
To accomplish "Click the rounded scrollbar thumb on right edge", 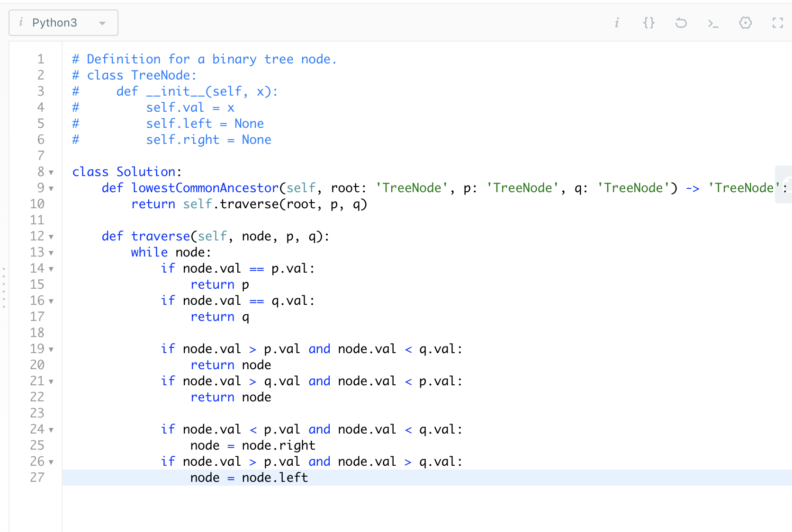I will point(783,185).
